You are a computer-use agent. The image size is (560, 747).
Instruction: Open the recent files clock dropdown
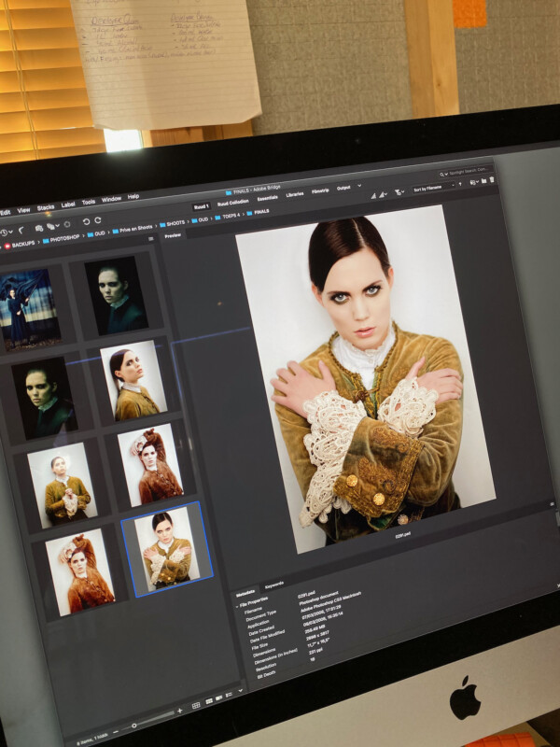(6, 233)
